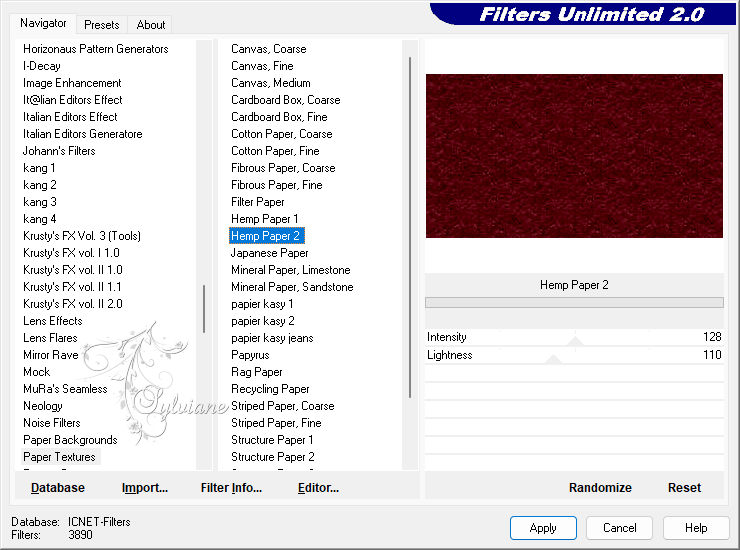Select Lens Flares category

[50, 338]
